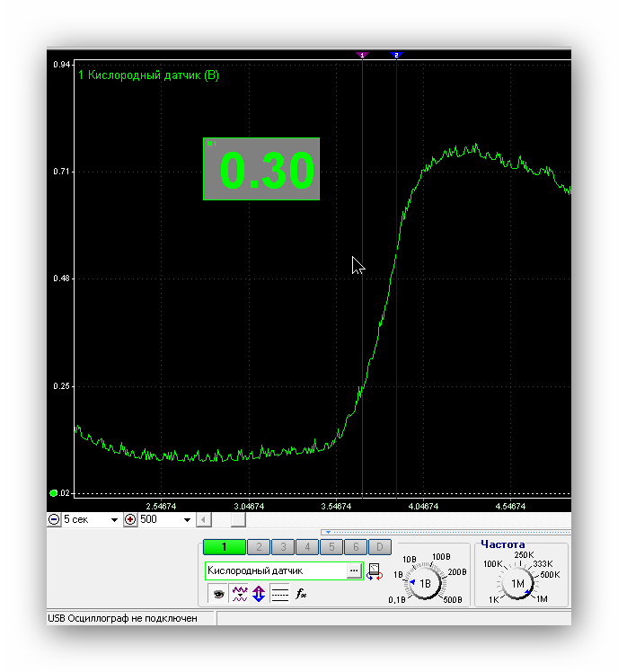Activate channel 2 button
This screenshot has height=672, width=618.
[x=259, y=547]
